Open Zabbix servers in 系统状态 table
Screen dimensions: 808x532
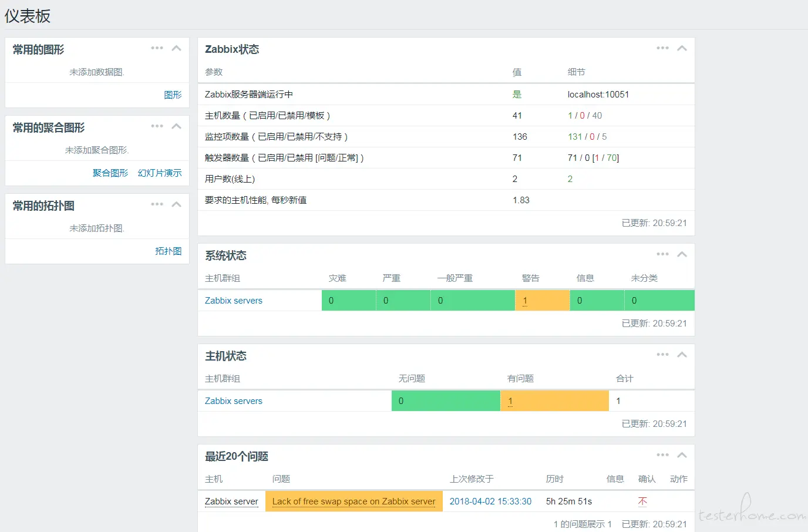click(x=234, y=301)
